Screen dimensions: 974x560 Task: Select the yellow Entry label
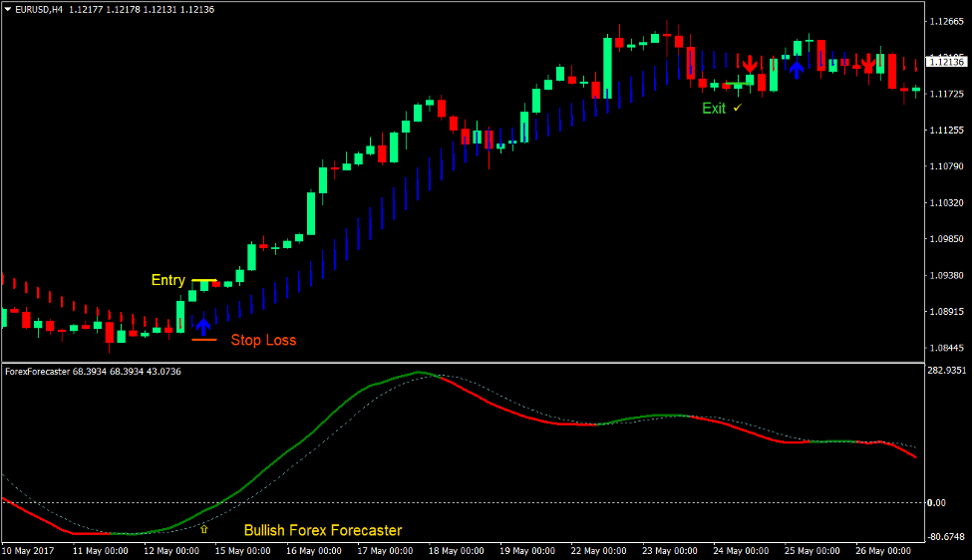coord(168,280)
